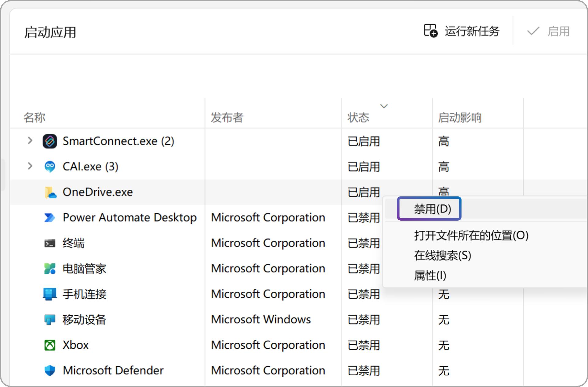Select the 电脑管家 row name

(x=84, y=269)
